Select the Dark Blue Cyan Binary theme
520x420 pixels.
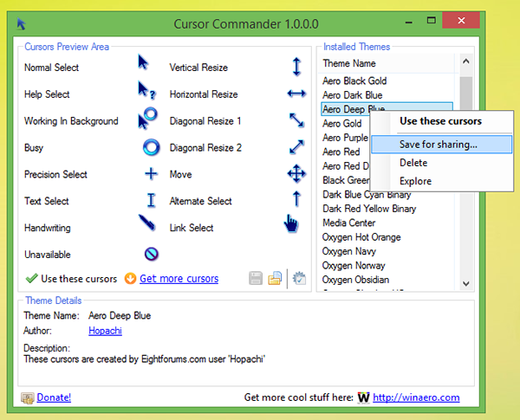pos(367,194)
